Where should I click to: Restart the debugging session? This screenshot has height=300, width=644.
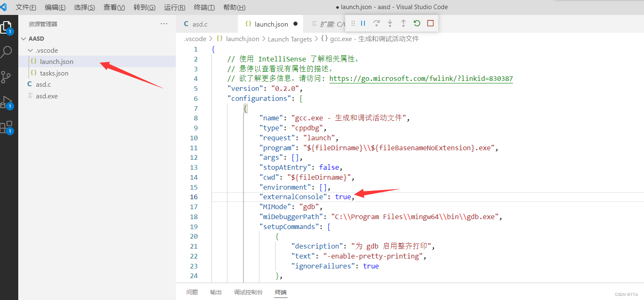[x=417, y=24]
